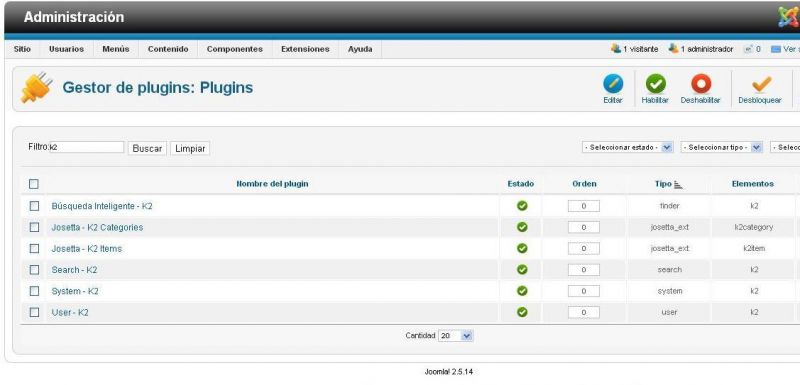Click the 1 visitante user icon
Screen dimensions: 800x385
coord(616,49)
